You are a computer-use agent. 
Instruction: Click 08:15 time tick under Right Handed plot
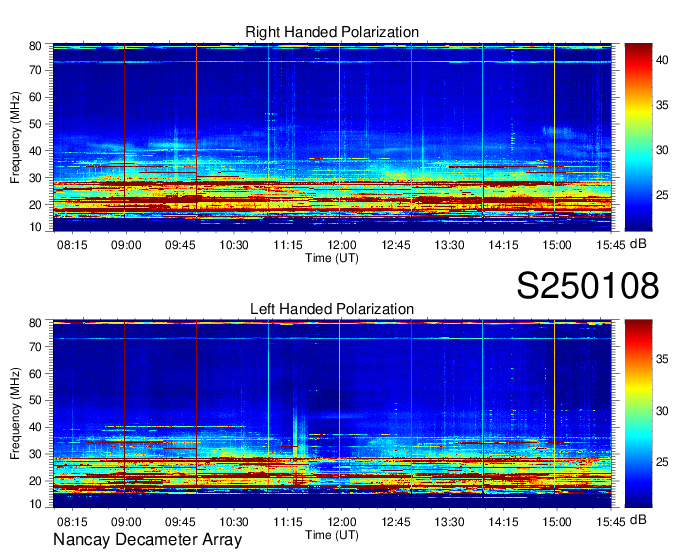(x=72, y=245)
